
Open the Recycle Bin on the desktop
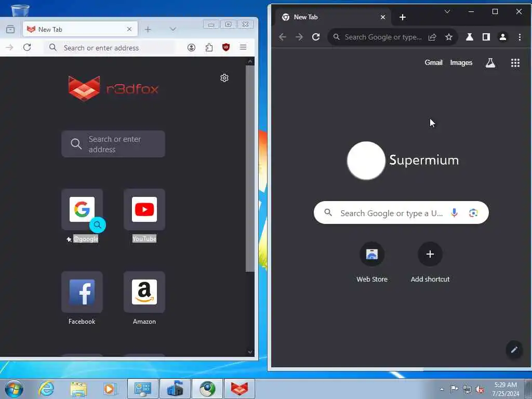[x=20, y=11]
